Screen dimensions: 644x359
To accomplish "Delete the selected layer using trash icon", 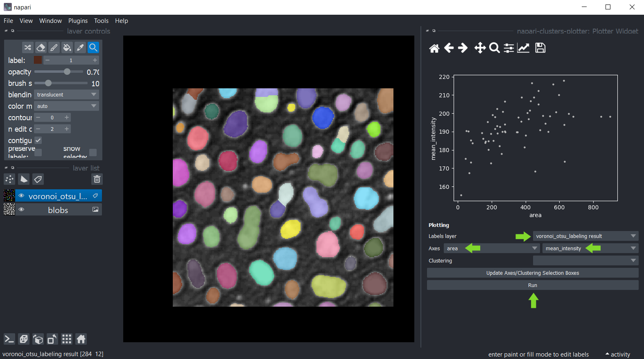I will pos(97,179).
